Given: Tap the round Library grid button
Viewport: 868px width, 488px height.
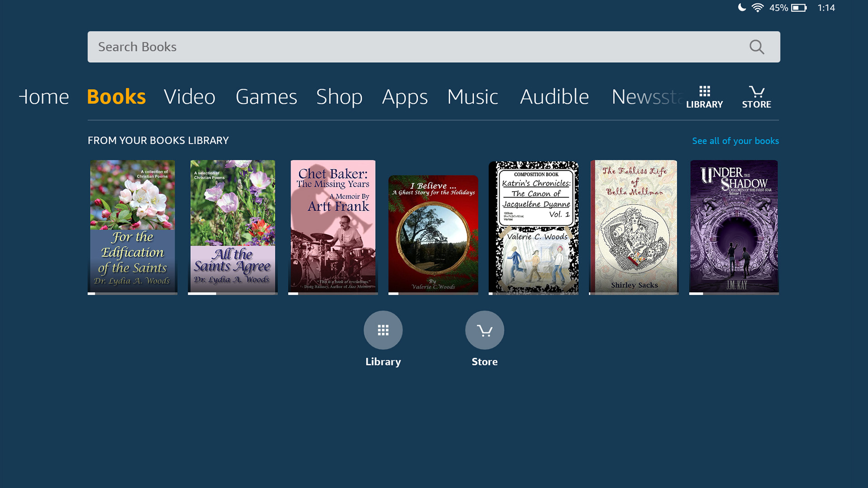Looking at the screenshot, I should pos(383,330).
